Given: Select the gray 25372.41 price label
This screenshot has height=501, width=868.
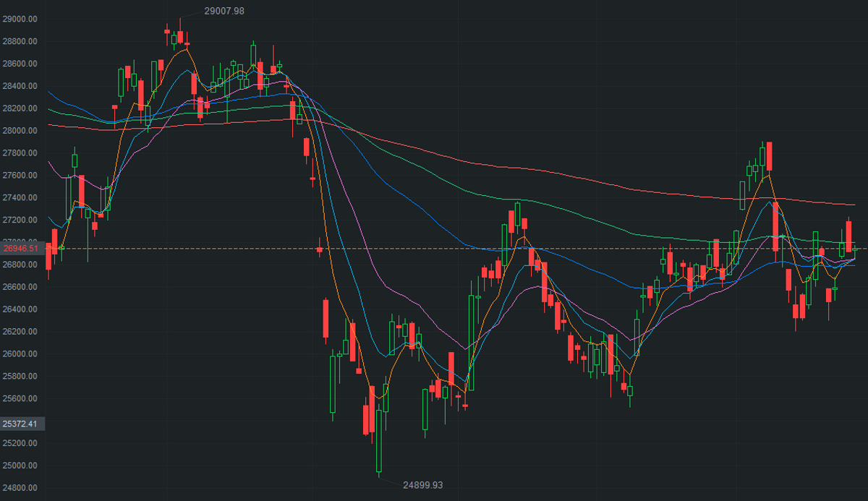Looking at the screenshot, I should coord(22,423).
